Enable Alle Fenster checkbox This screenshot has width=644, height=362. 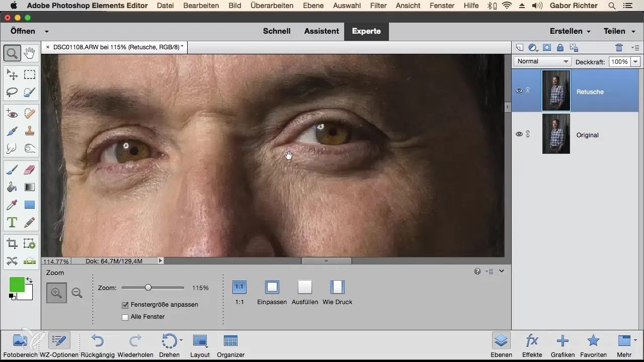pyautogui.click(x=125, y=317)
